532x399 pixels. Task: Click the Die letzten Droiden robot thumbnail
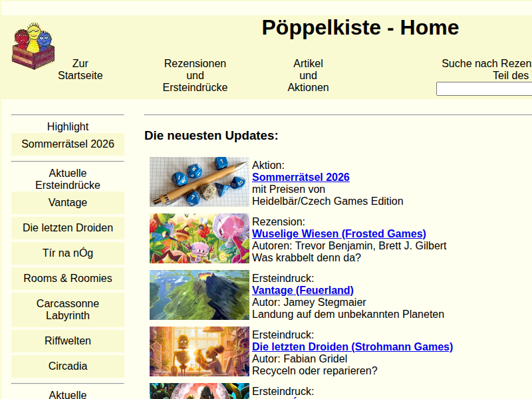199,352
